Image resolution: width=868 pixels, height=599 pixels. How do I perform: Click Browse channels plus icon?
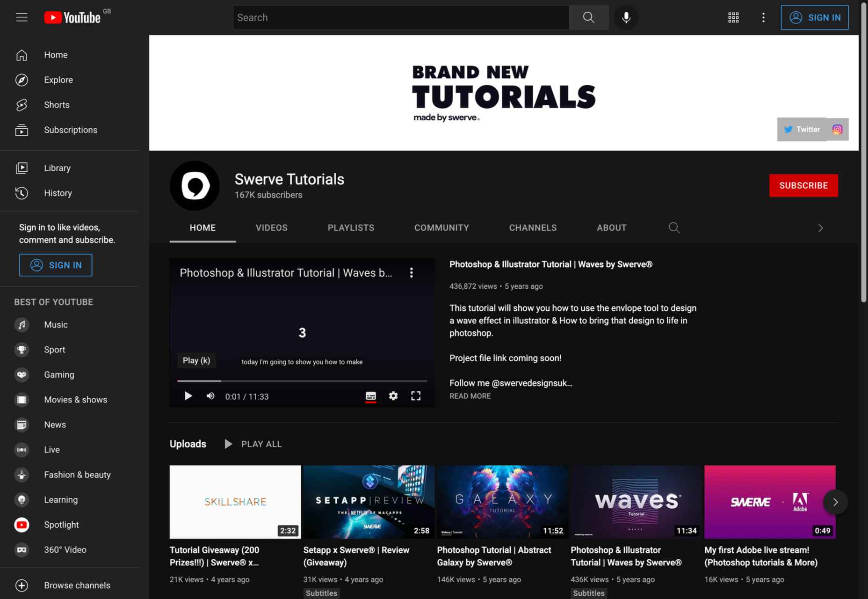click(22, 585)
